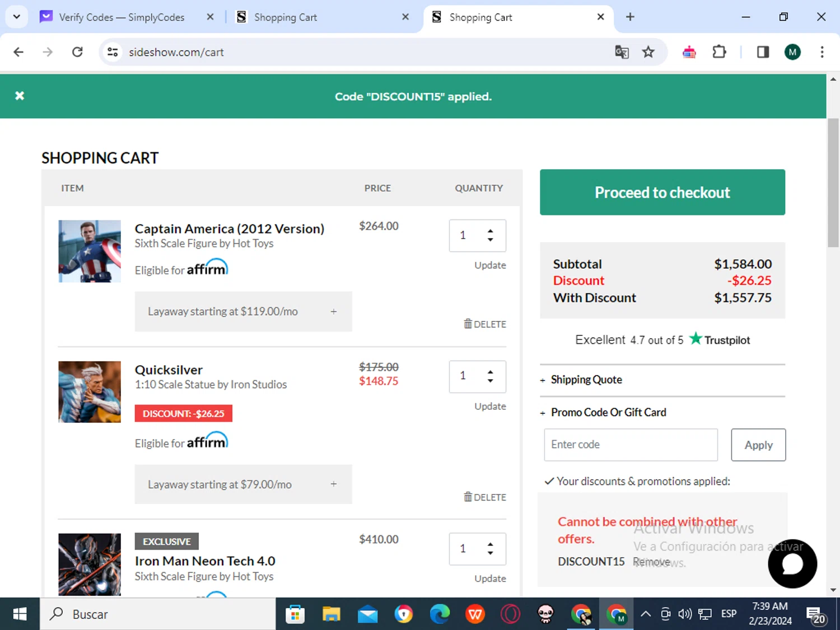Remove the DISCOUNT15 promo code
Image resolution: width=840 pixels, height=630 pixels.
pos(651,561)
